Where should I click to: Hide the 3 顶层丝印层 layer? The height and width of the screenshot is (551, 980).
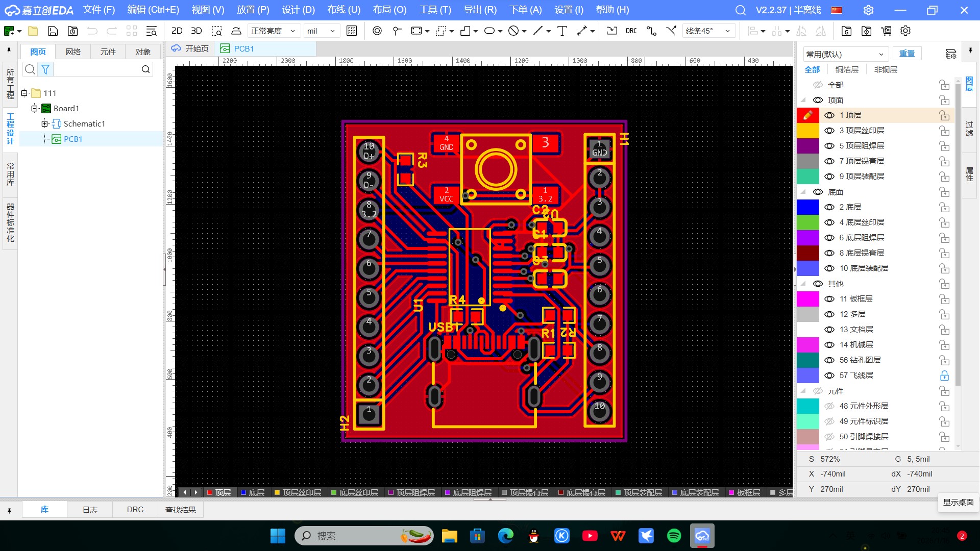829,131
